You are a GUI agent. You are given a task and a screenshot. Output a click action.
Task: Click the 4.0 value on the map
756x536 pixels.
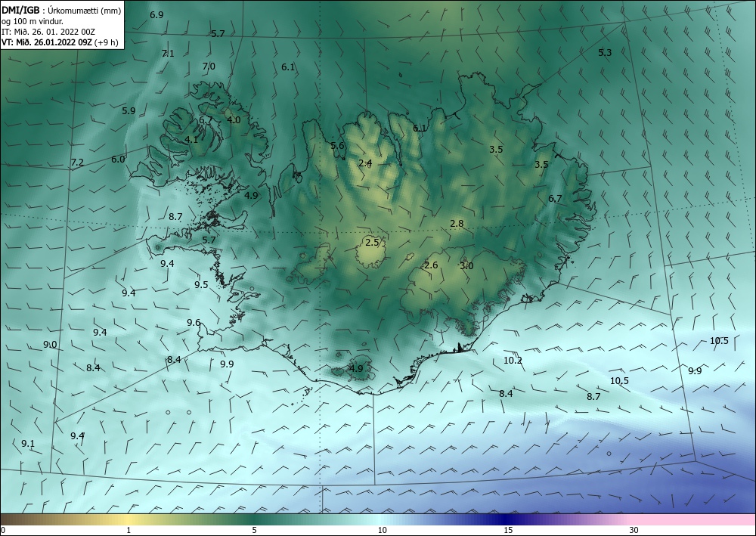click(234, 120)
